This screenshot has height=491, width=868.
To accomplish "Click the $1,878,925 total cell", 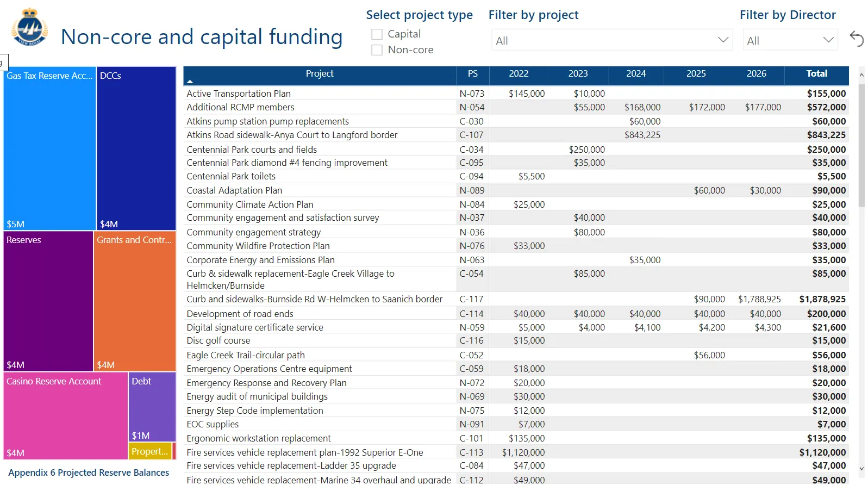I will (822, 299).
